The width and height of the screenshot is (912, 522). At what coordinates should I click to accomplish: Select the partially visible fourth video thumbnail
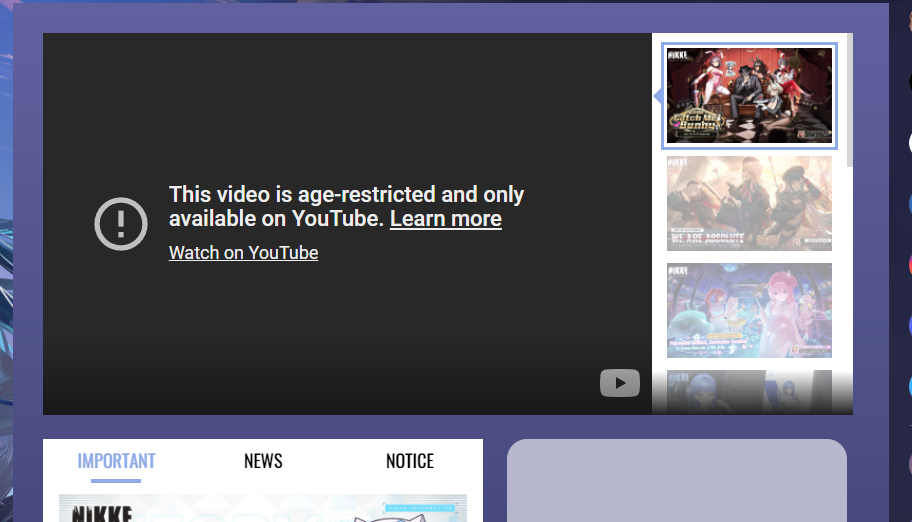point(749,392)
